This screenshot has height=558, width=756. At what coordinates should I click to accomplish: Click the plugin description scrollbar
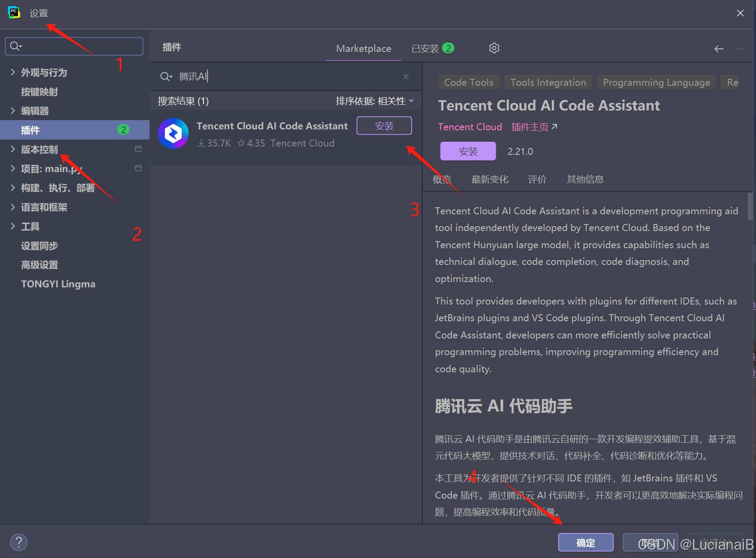point(750,206)
